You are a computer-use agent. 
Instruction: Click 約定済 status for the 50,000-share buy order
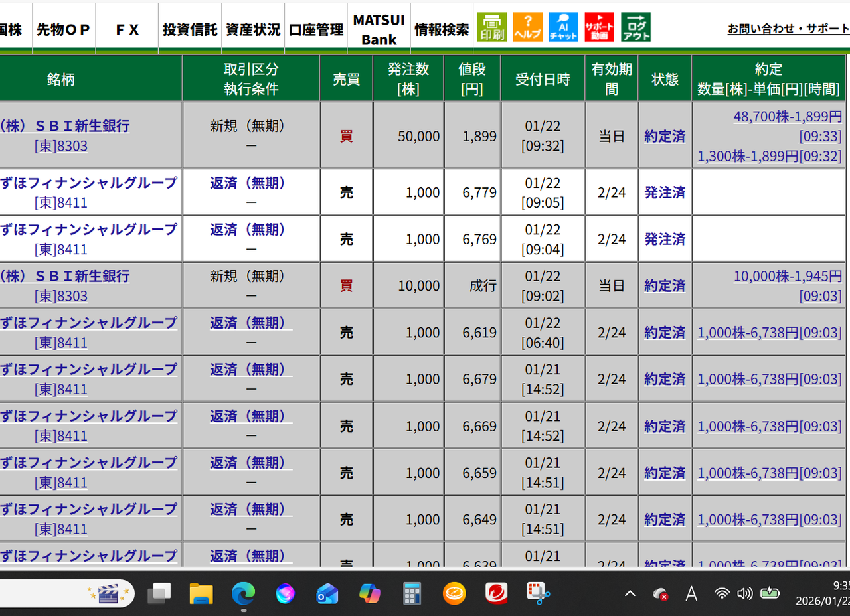(664, 136)
